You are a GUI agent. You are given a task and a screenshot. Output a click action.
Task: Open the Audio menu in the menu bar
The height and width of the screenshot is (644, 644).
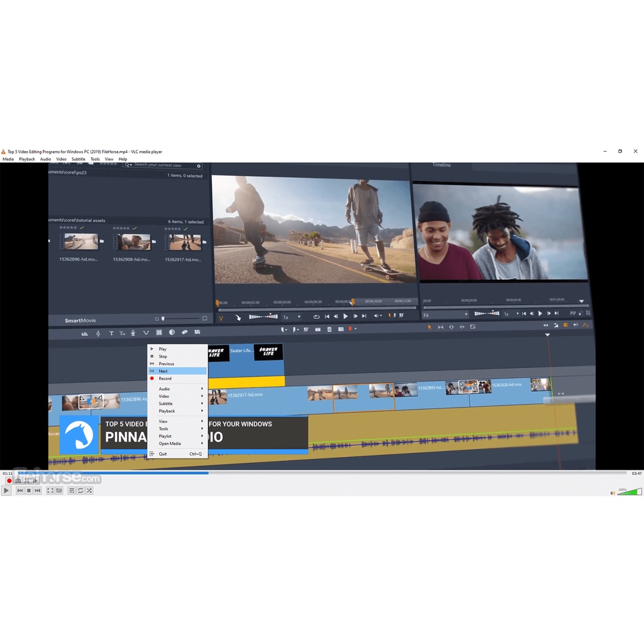pos(45,159)
